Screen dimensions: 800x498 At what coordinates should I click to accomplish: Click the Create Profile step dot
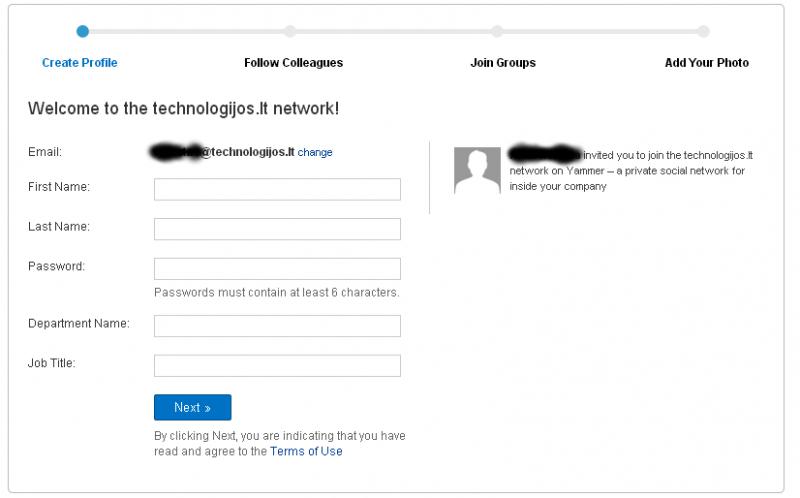(x=83, y=32)
